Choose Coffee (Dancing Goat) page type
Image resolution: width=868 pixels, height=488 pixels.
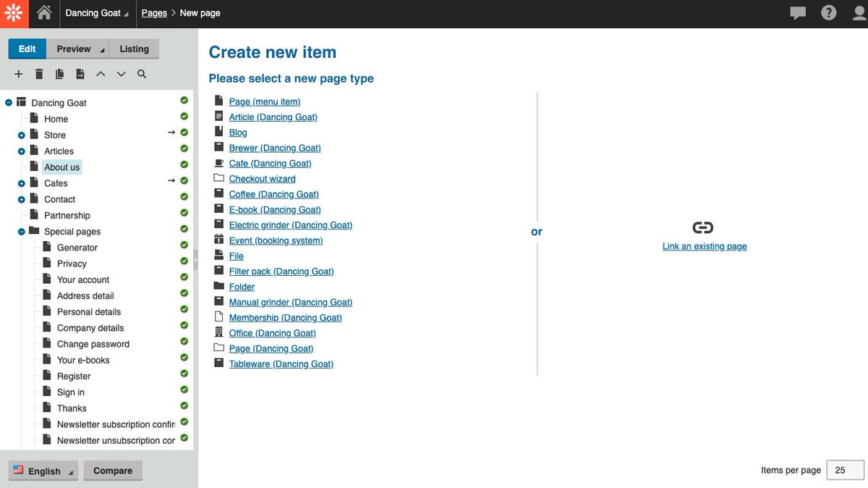pyautogui.click(x=274, y=194)
